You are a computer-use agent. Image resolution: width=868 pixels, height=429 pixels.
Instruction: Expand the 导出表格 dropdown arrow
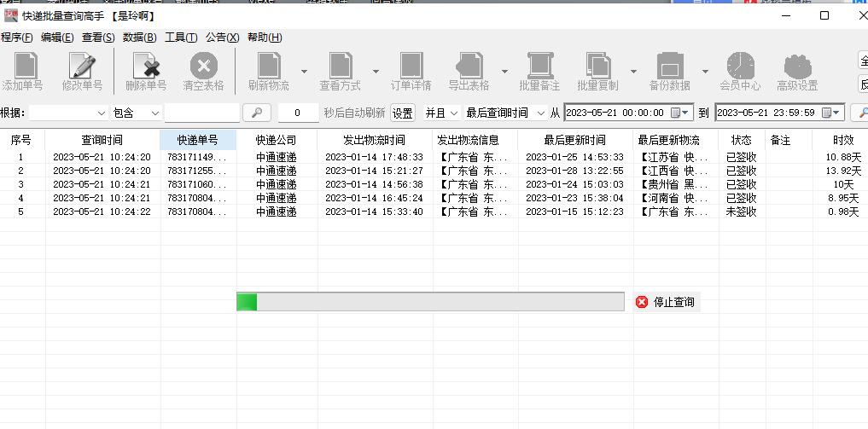coord(505,72)
